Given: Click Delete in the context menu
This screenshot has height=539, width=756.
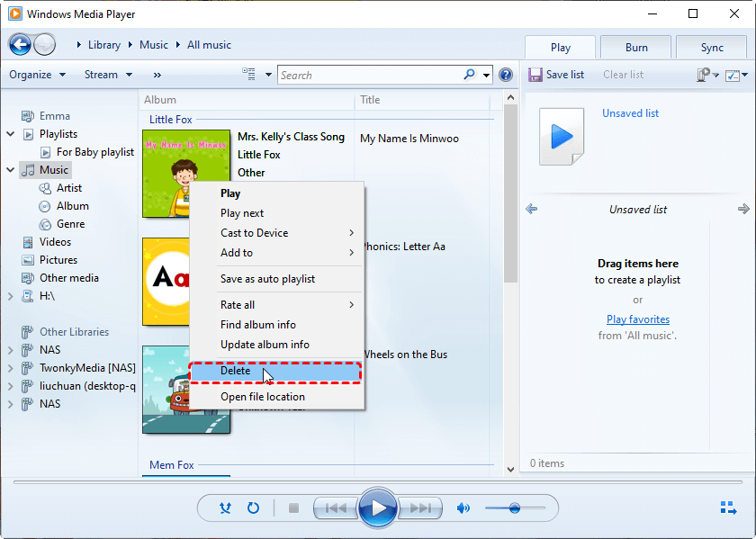Looking at the screenshot, I should click(x=275, y=371).
